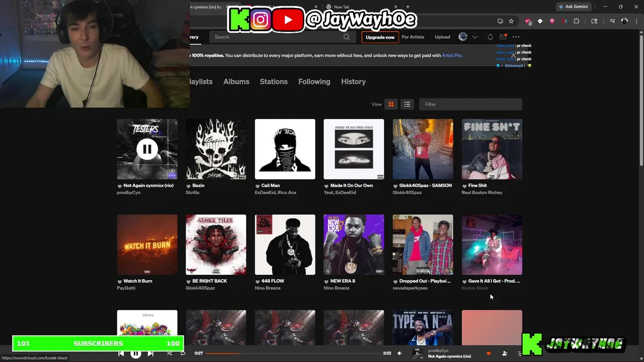Open the user avatar in SoundCloud header
Screen dimensions: 644x362
point(463,37)
